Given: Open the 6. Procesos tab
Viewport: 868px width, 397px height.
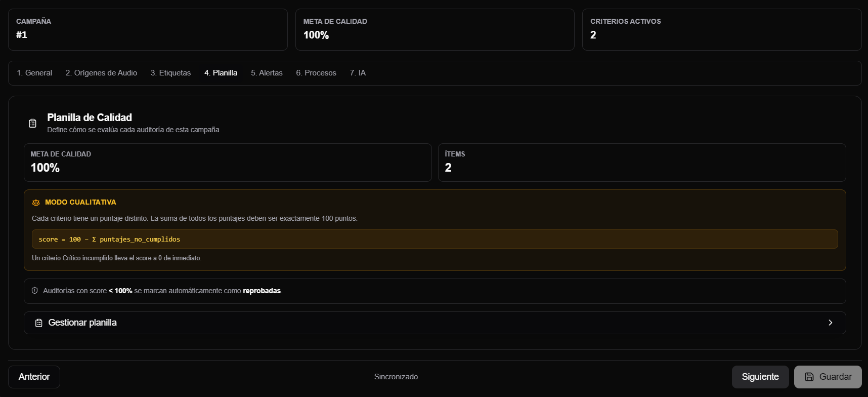Looking at the screenshot, I should [x=316, y=73].
